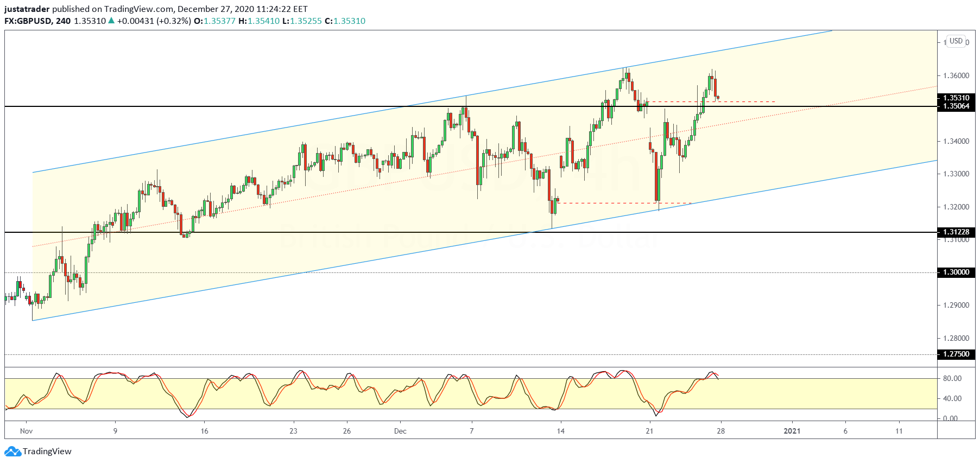Image resolution: width=980 pixels, height=464 pixels.
Task: Click the Dec label on the time axis
Action: [400, 431]
